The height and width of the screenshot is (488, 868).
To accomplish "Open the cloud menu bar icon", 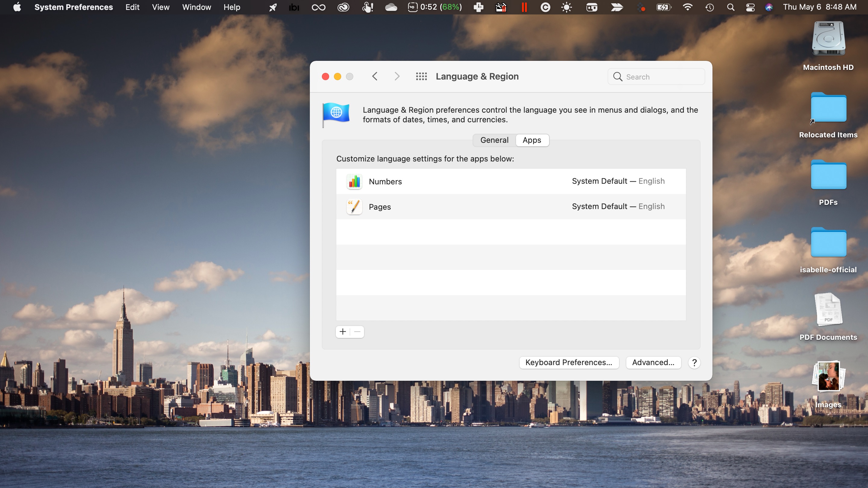I will click(x=391, y=7).
